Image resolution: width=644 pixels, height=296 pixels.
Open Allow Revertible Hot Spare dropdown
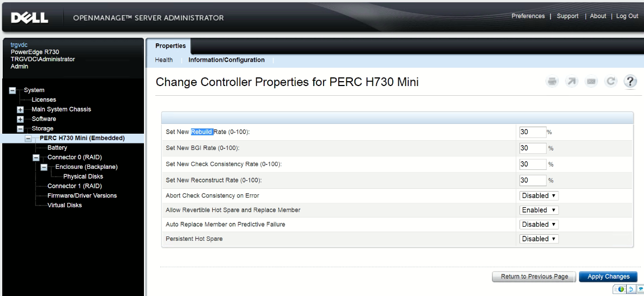[539, 210]
